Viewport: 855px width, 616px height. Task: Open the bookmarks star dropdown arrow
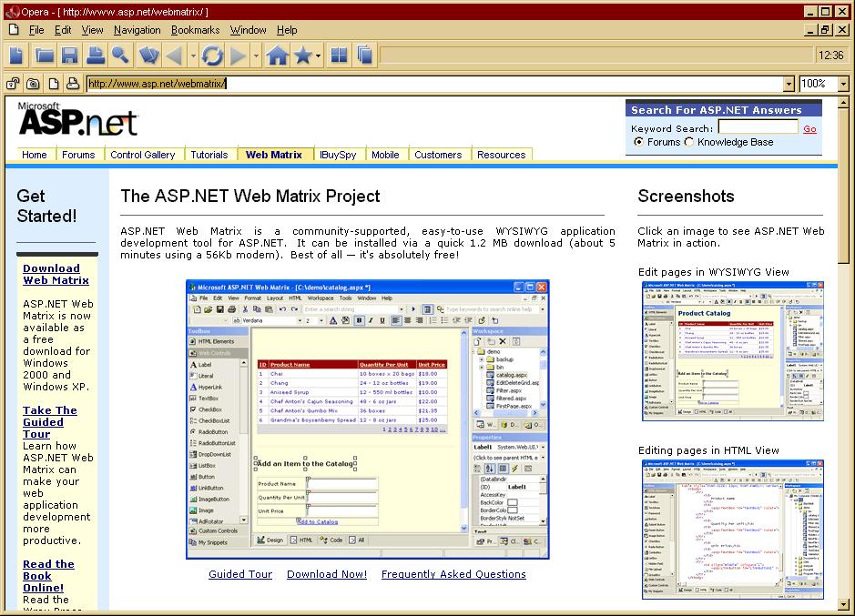coord(319,56)
